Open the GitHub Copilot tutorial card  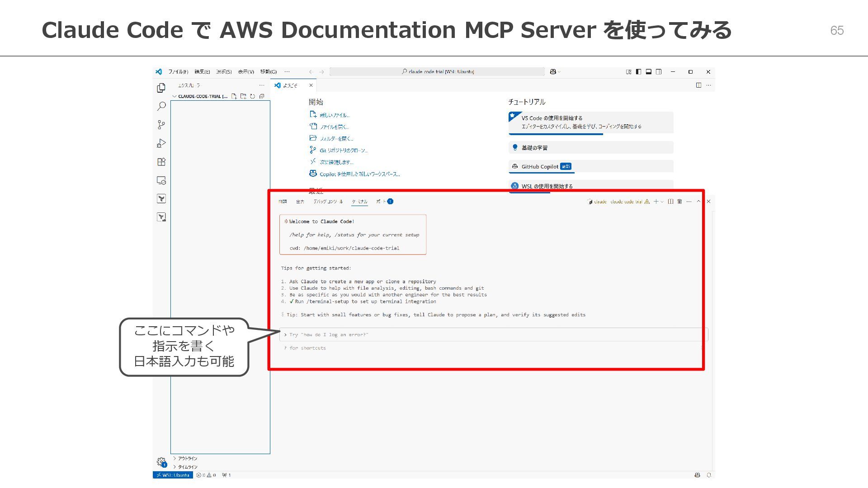pos(591,167)
